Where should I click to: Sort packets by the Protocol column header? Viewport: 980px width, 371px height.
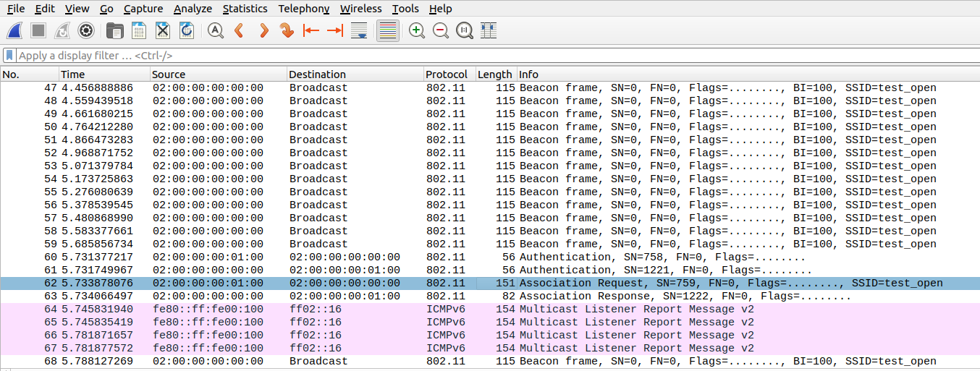tap(446, 74)
